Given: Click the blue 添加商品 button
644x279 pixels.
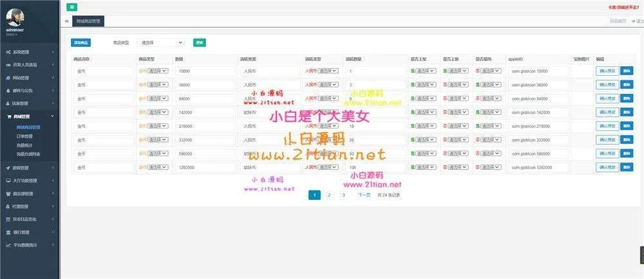Looking at the screenshot, I should 81,42.
